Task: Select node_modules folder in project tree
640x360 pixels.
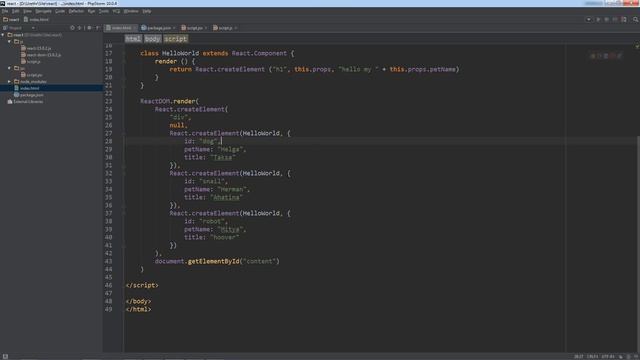Action: pos(30,82)
